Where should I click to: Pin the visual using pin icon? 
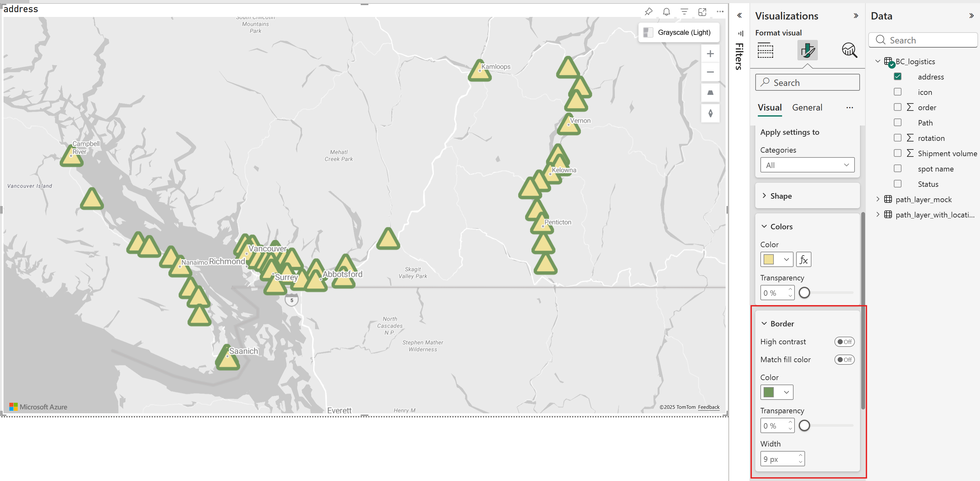(649, 12)
